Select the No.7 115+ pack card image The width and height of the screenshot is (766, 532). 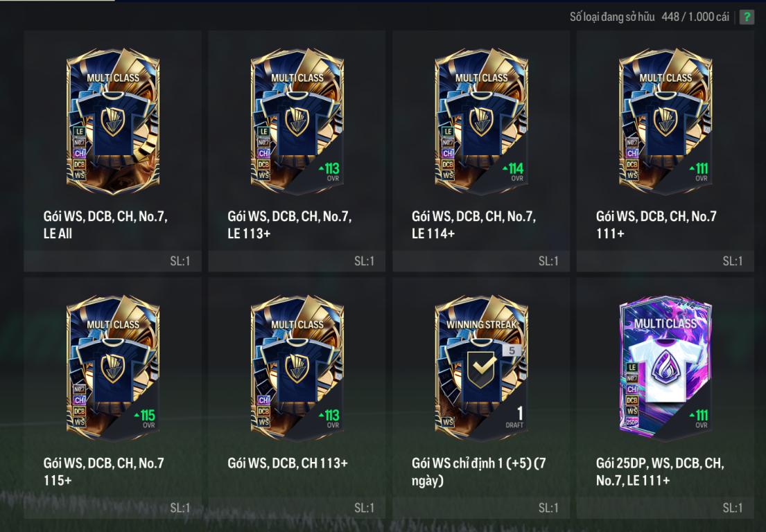click(113, 368)
